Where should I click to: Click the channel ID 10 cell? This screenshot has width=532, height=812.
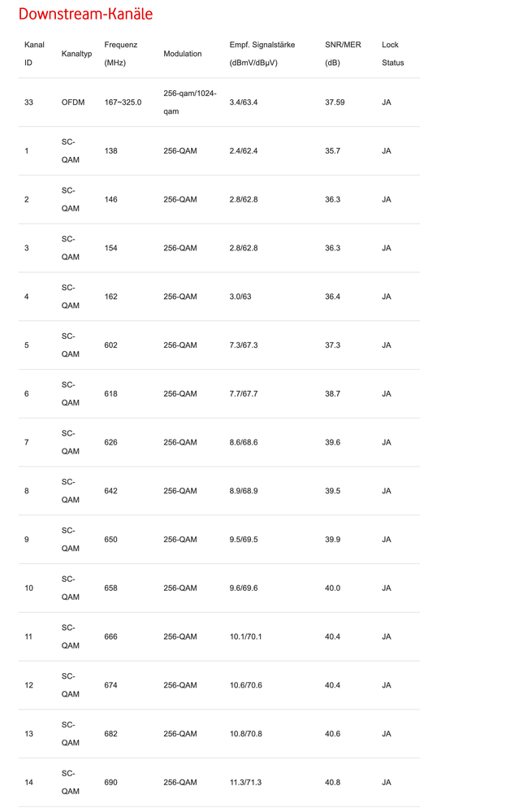point(29,588)
